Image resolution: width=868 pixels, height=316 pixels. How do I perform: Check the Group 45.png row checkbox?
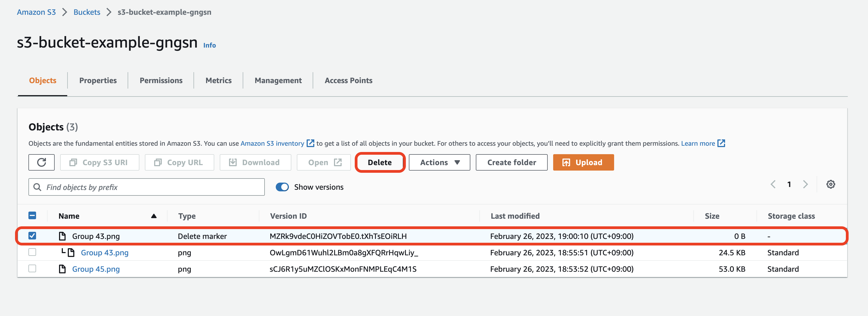pos(32,268)
